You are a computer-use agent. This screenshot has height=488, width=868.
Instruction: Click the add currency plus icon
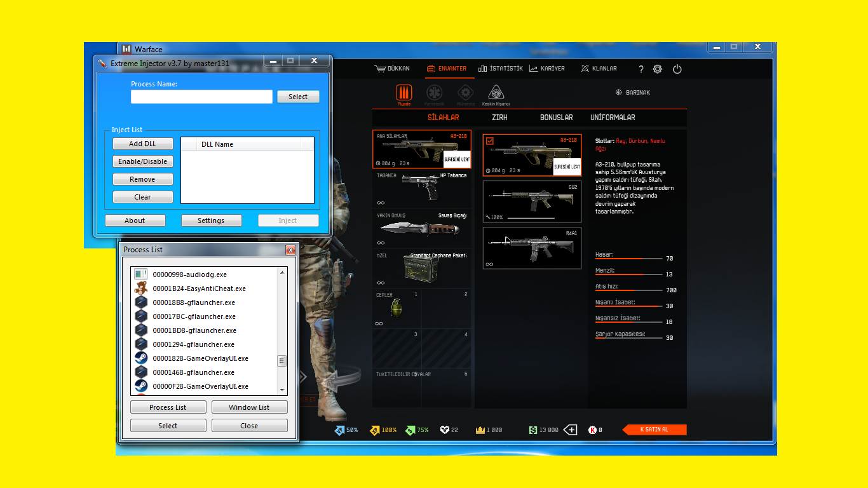tap(570, 430)
